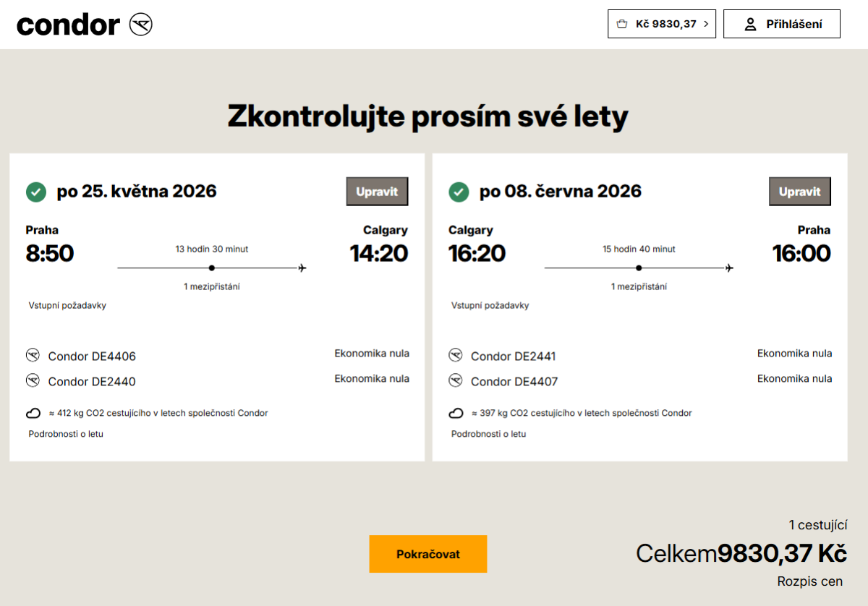Open Podrobnosti o letu for Praha–Calgary flight
Image resolution: width=868 pixels, height=606 pixels.
66,434
